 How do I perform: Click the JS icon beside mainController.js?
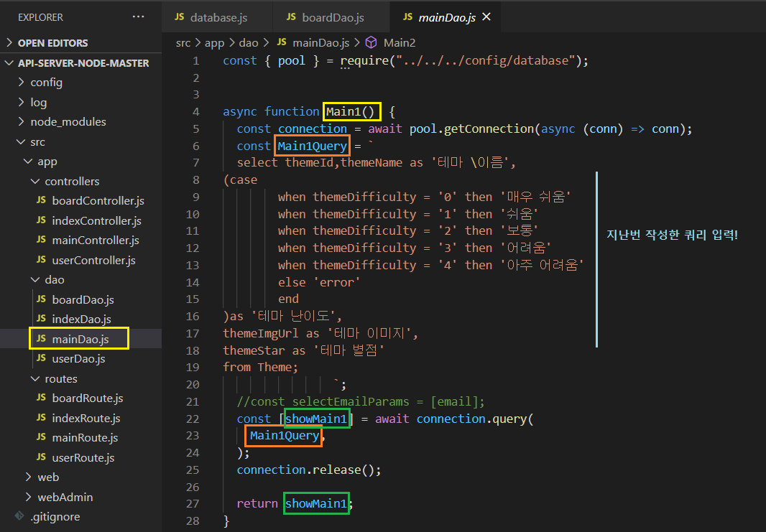(x=41, y=240)
